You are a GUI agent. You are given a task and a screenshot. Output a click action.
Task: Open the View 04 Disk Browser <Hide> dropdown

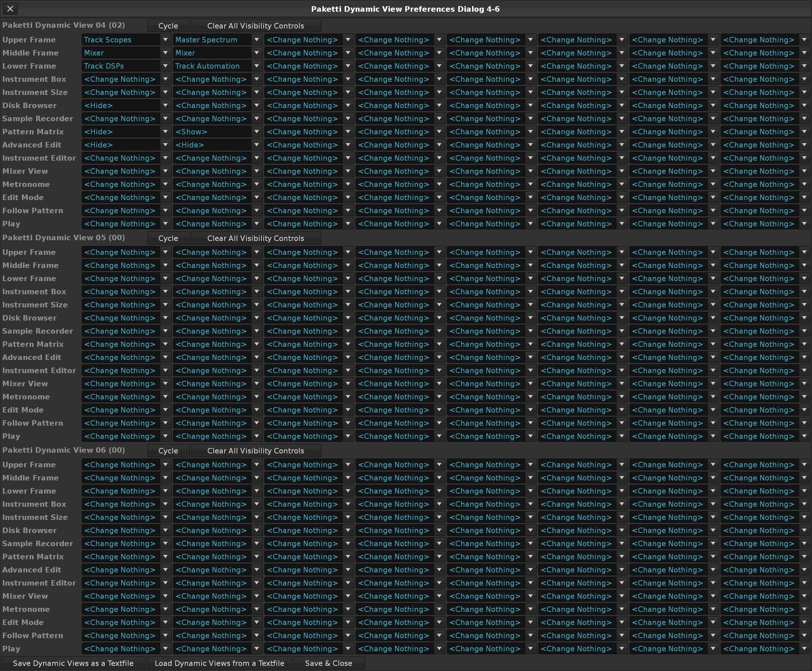click(126, 106)
